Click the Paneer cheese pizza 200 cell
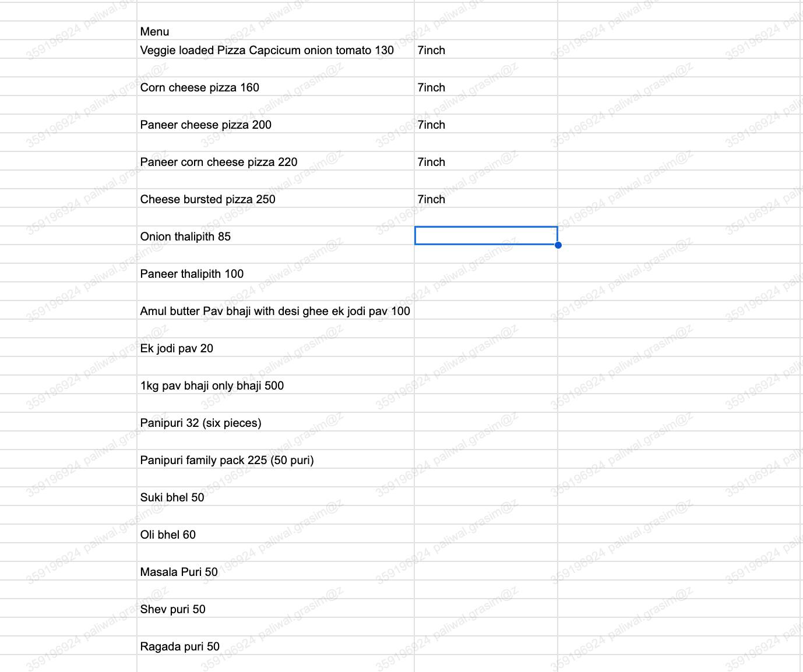 point(276,124)
